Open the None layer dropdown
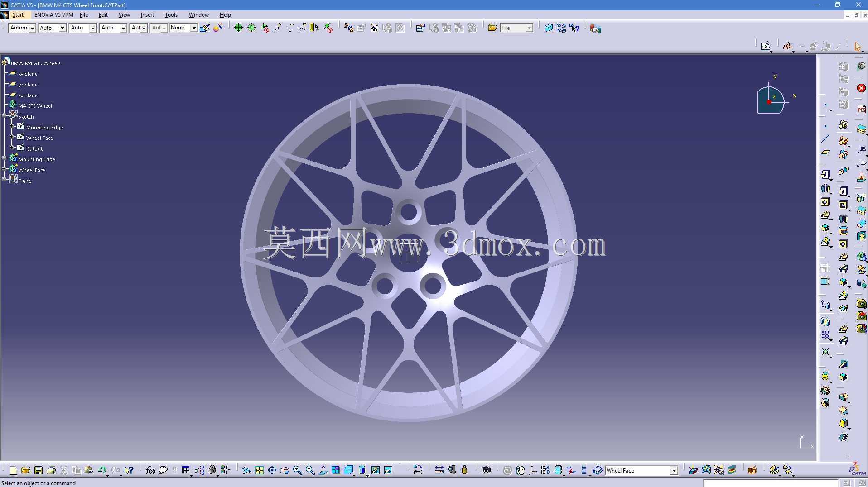The width and height of the screenshot is (868, 487). tap(193, 28)
